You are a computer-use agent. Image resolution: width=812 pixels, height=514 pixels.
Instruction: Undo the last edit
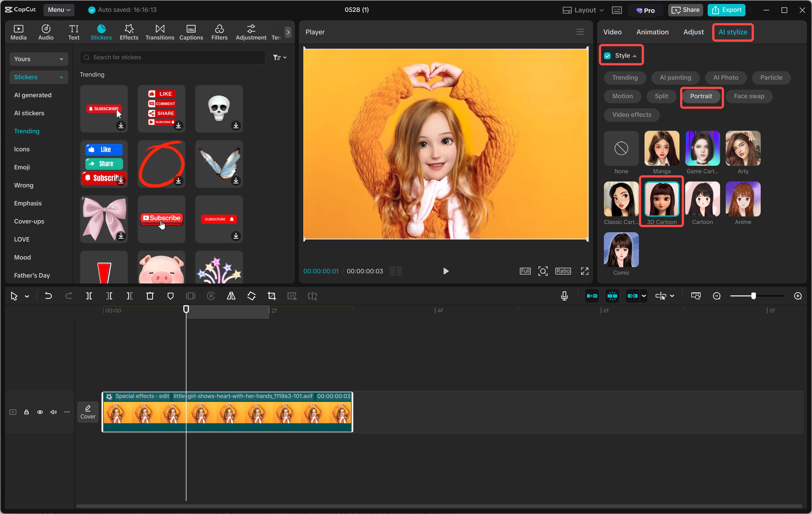(48, 296)
